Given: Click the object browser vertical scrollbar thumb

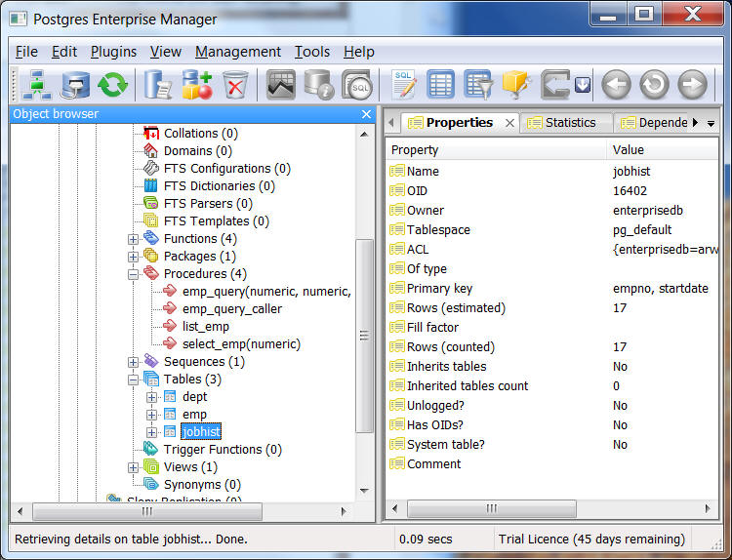Looking at the screenshot, I should pos(364,336).
